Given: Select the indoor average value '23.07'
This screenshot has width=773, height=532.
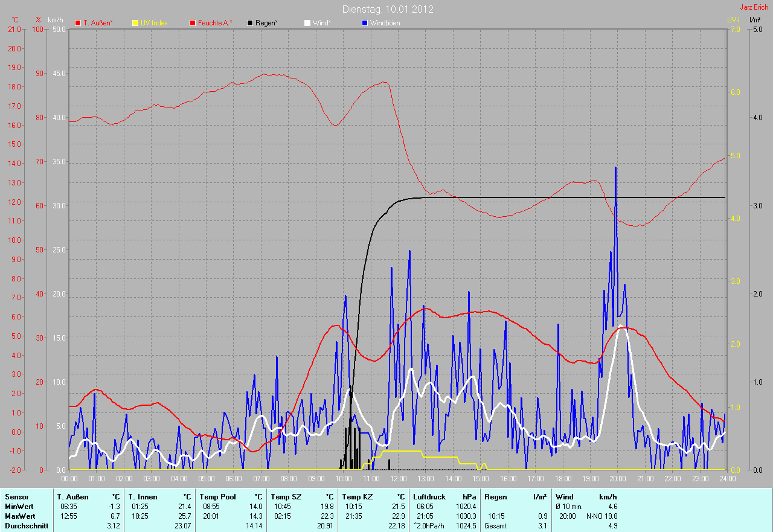Looking at the screenshot, I should pos(183,526).
